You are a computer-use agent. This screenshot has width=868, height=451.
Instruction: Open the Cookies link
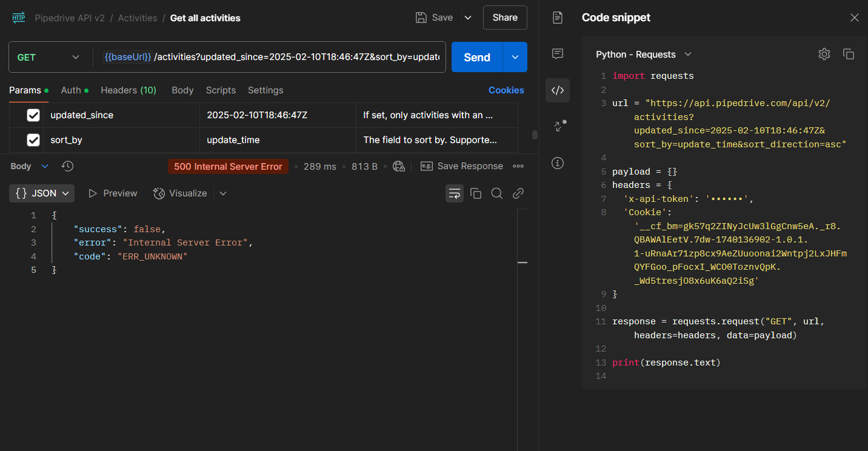pyautogui.click(x=506, y=90)
